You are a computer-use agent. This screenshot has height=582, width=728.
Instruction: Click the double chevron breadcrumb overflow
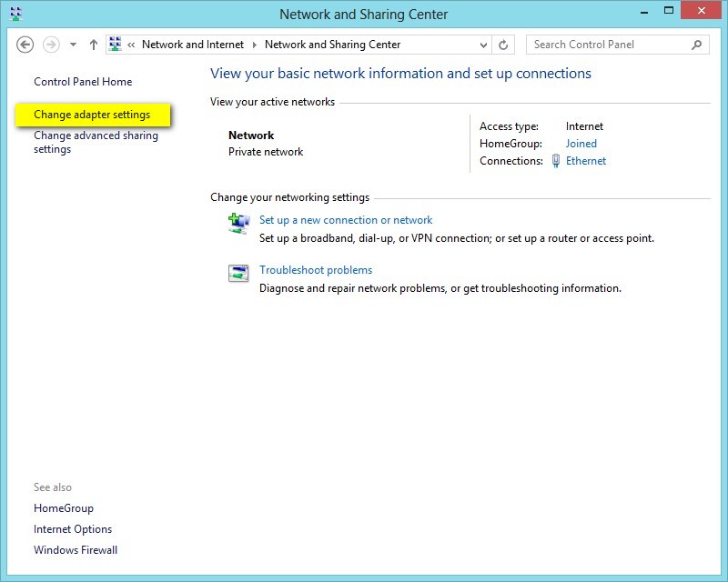click(x=131, y=45)
